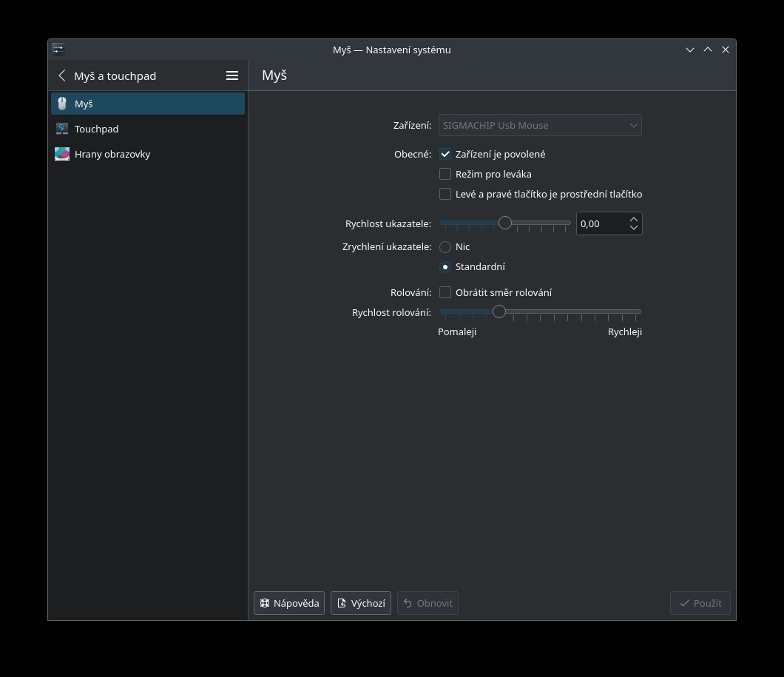Uncheck Zařízení je povolené checkbox
Screen dimensions: 784x677
[445, 154]
